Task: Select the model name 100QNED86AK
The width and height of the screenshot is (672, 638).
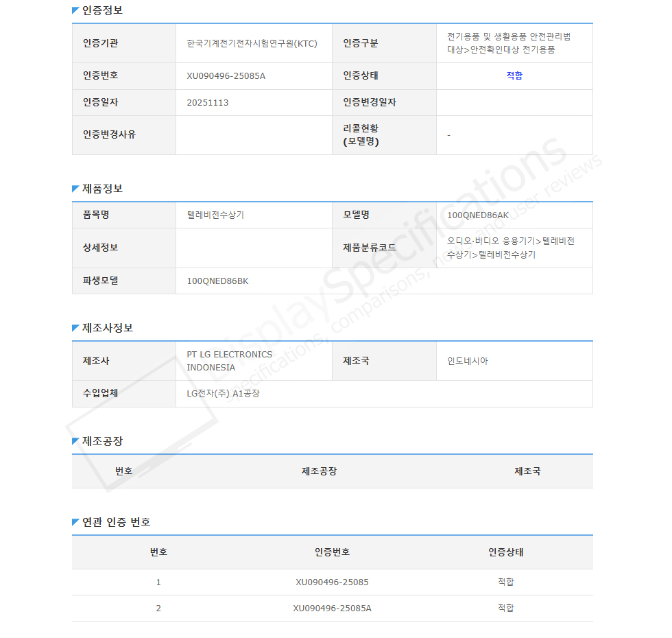Action: [478, 215]
